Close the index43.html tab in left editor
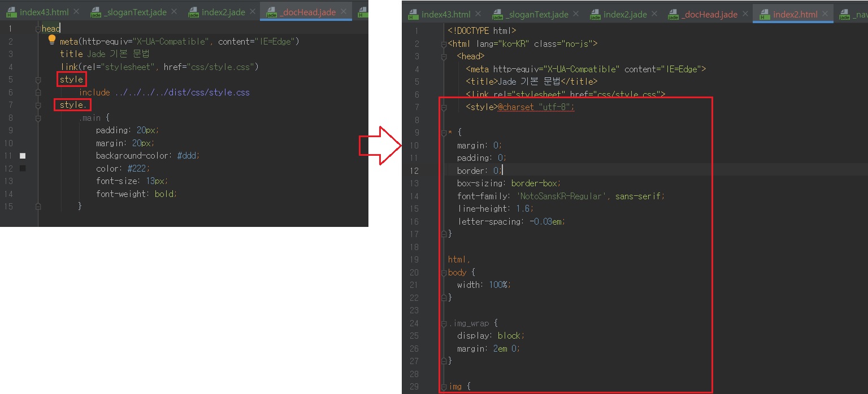Image resolution: width=868 pixels, height=394 pixels. tap(76, 12)
